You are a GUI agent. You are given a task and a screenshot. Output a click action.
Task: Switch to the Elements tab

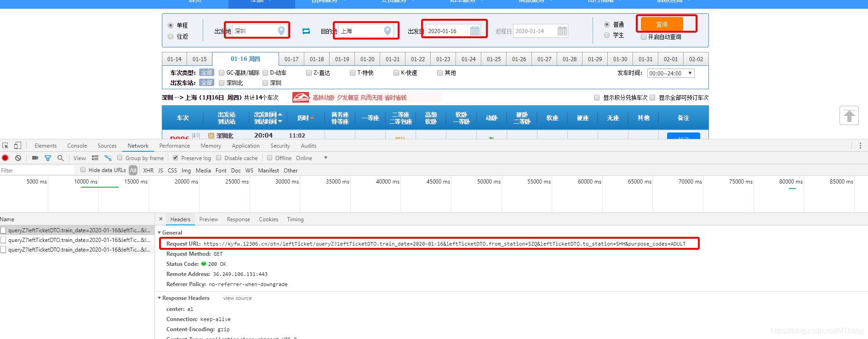point(46,145)
